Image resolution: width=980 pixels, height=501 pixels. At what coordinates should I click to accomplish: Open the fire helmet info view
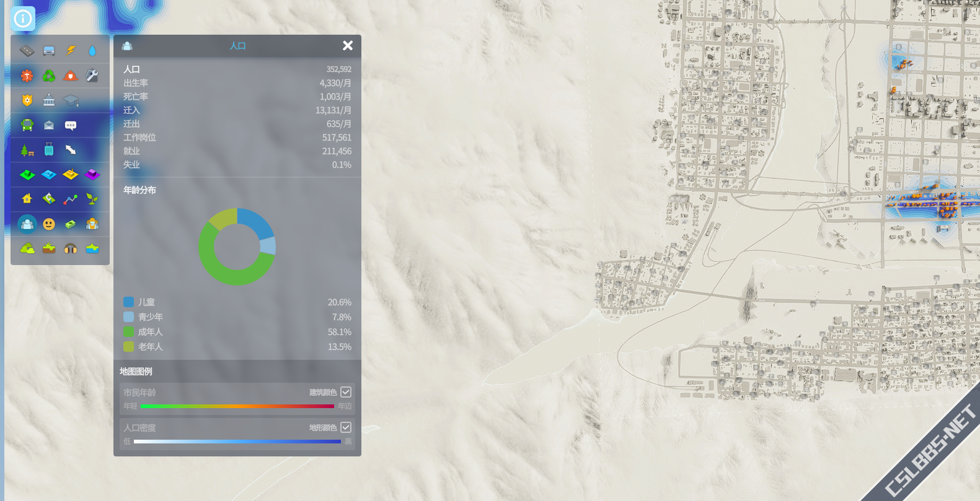[x=71, y=76]
